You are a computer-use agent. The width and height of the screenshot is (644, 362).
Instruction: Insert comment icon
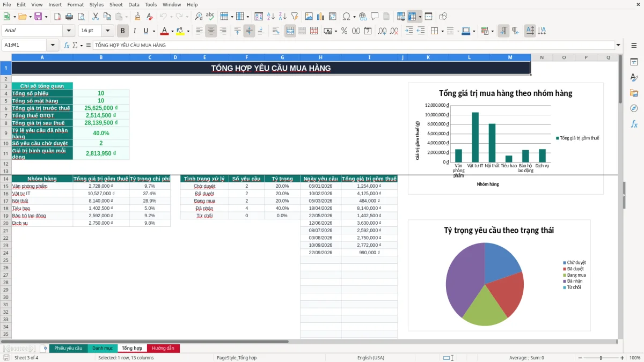pos(375,17)
